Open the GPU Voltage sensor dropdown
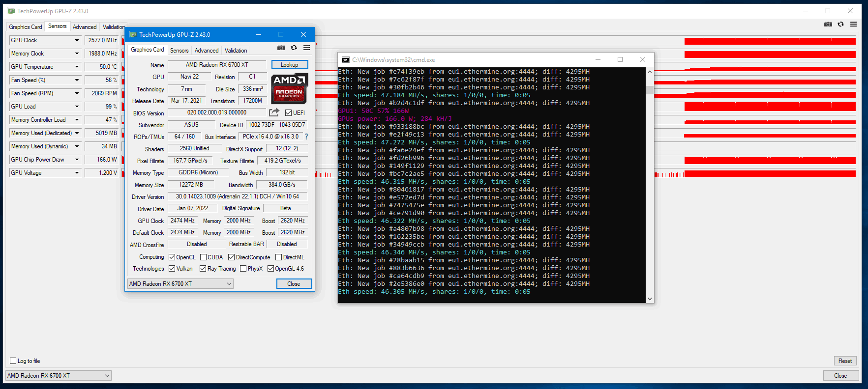This screenshot has width=868, height=389. point(77,173)
